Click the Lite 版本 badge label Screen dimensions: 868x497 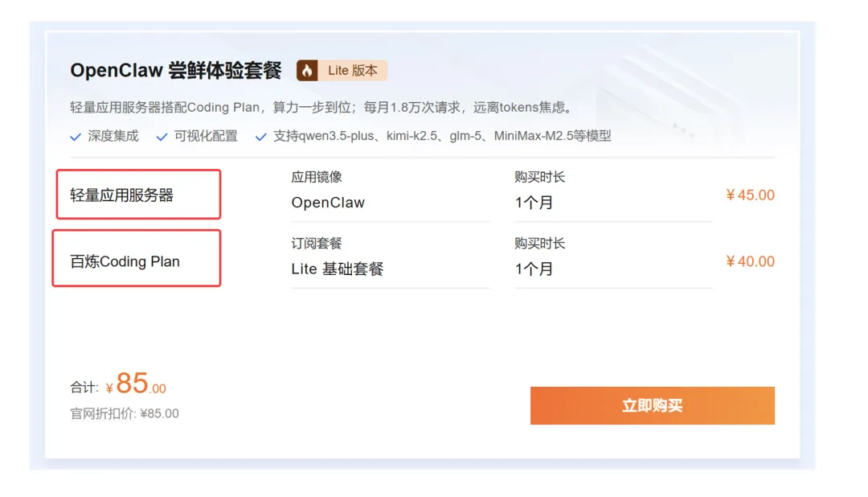click(x=353, y=70)
